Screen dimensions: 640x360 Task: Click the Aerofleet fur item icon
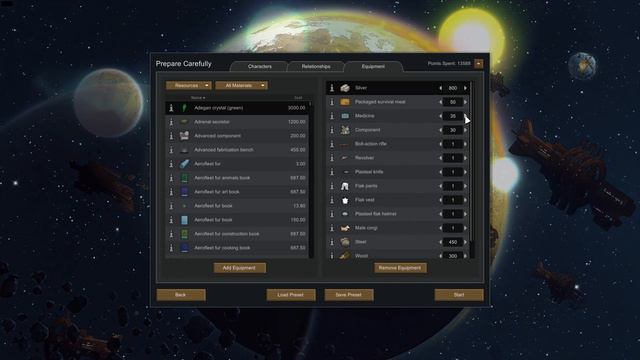pyautogui.click(x=184, y=164)
